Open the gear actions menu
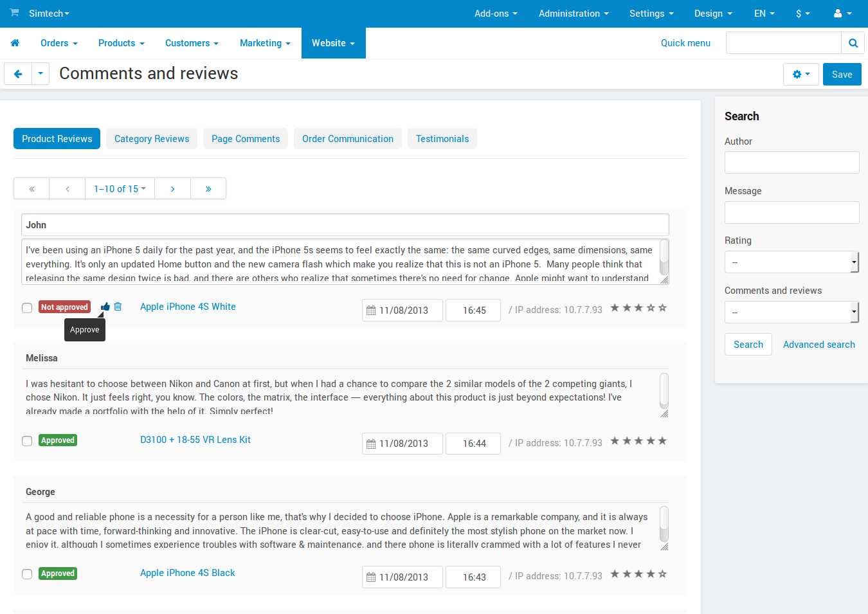Image resolution: width=868 pixels, height=614 pixels. (x=801, y=75)
